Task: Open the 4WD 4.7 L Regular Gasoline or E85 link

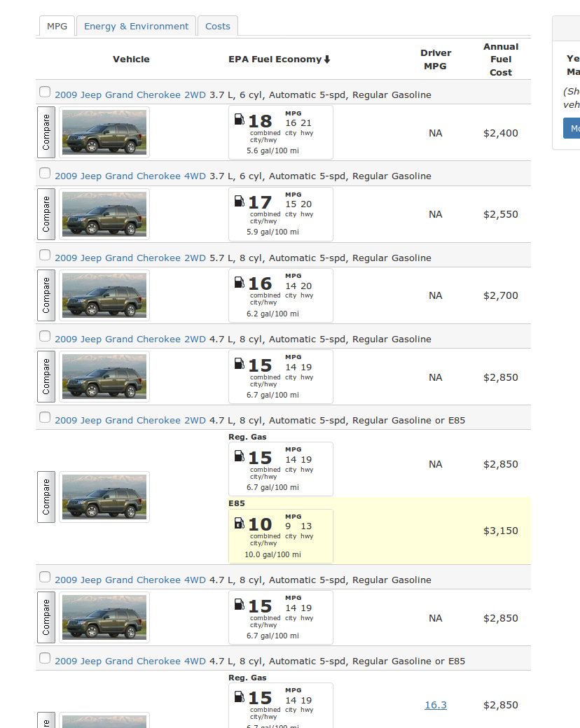Action: (130, 661)
